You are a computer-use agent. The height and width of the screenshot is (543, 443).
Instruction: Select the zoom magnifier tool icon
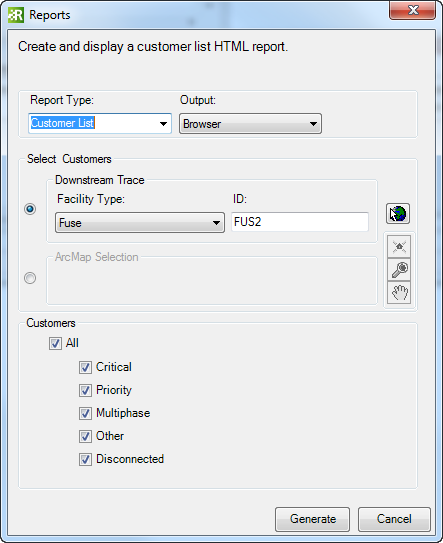399,270
